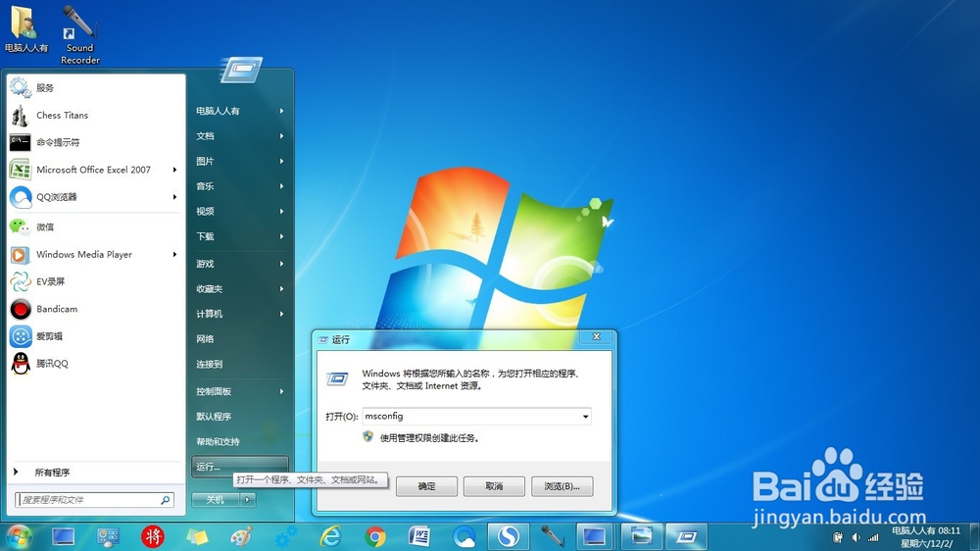Image resolution: width=980 pixels, height=551 pixels.
Task: Launch 腾讯QQ penguin icon
Action: pyautogui.click(x=21, y=364)
